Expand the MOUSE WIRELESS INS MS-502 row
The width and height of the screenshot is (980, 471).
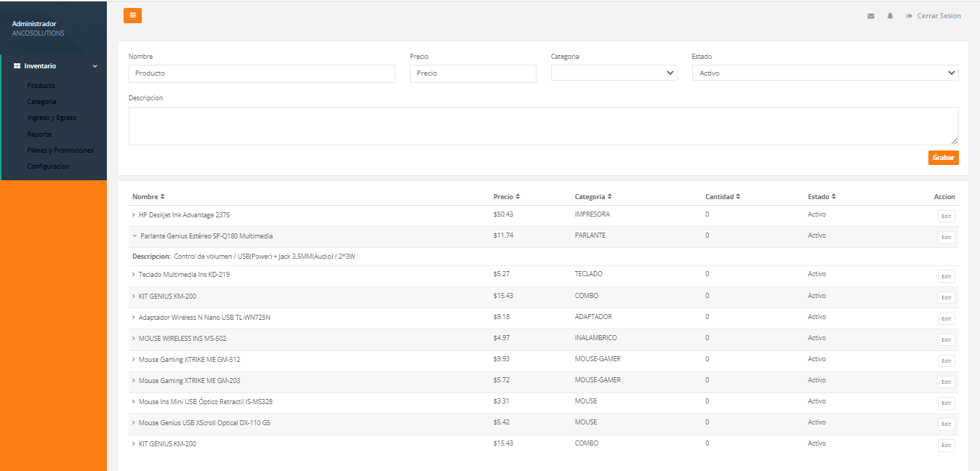[x=134, y=339]
